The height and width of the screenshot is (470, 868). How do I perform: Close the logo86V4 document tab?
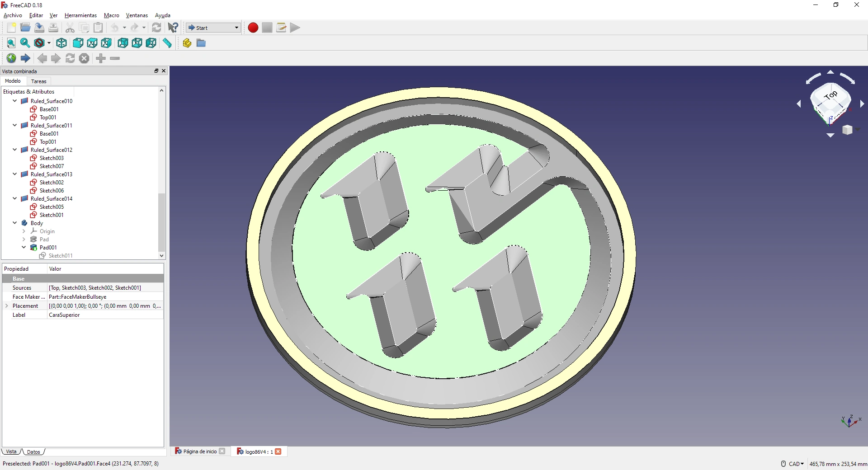pos(278,451)
